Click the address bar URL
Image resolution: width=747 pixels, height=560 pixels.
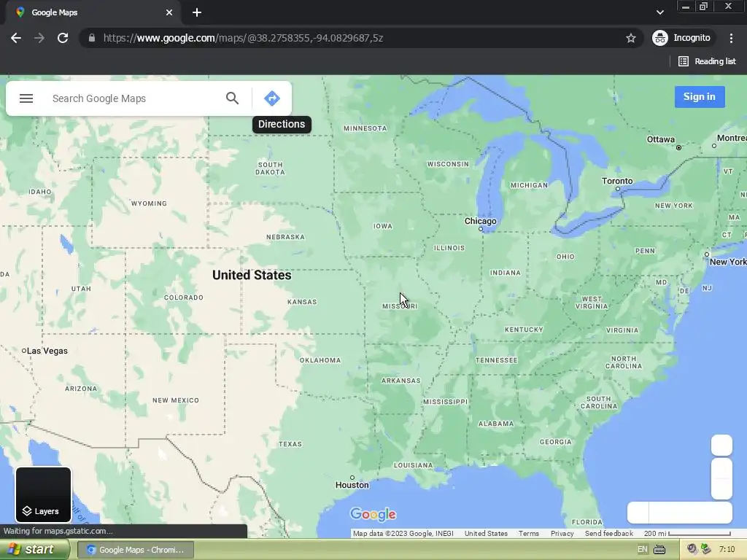coord(243,38)
